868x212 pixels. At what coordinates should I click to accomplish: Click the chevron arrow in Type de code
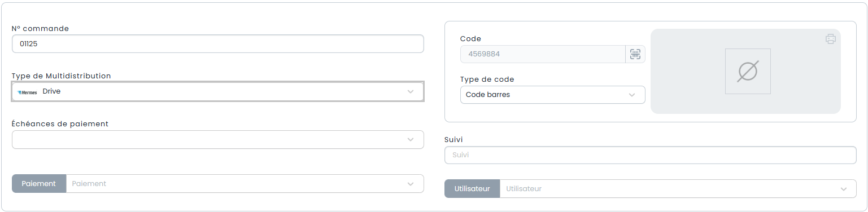click(x=632, y=95)
